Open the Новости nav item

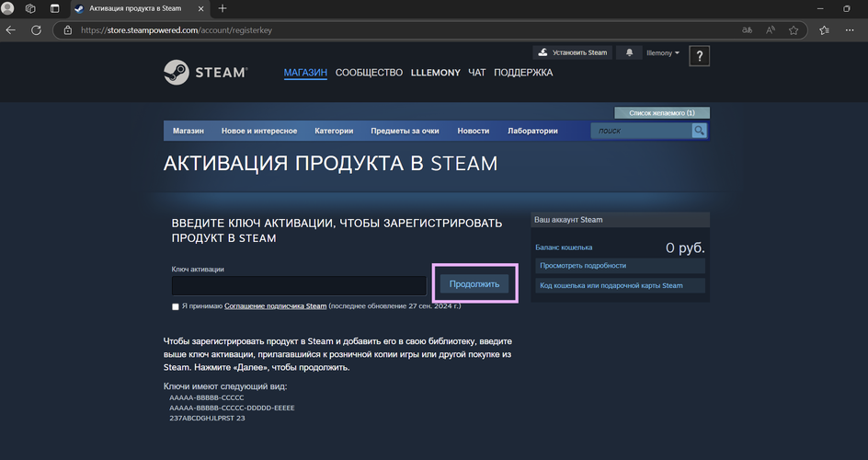coord(474,131)
